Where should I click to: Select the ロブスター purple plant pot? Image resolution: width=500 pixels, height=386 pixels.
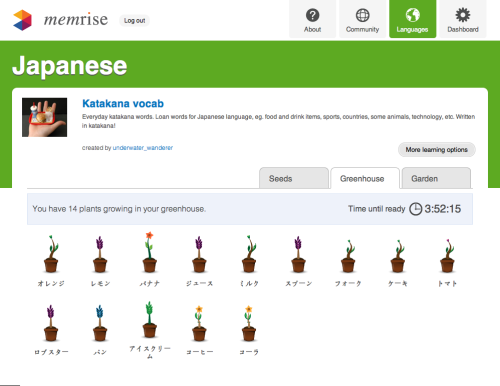[51, 323]
